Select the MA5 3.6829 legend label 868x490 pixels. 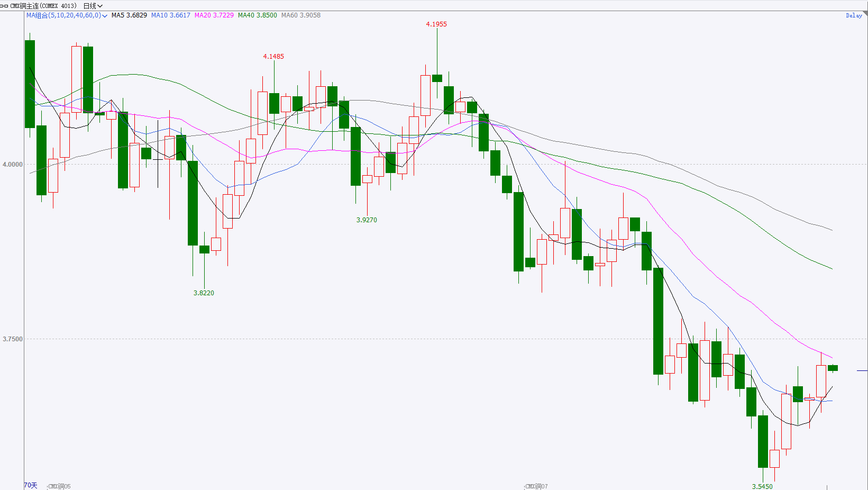pos(129,15)
